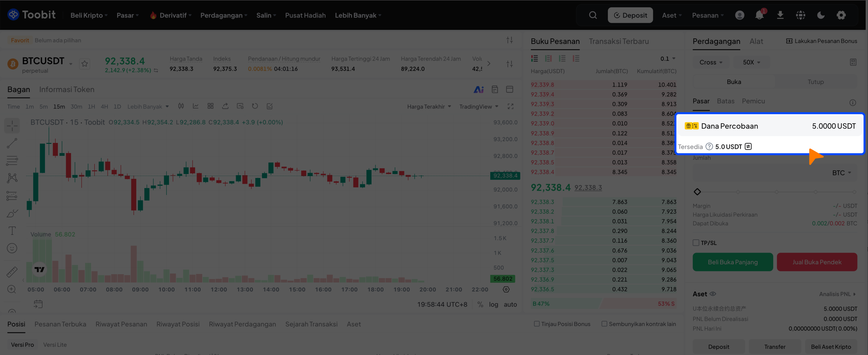Image resolution: width=868 pixels, height=355 pixels.
Task: Click the order amount percentage slider
Action: click(x=776, y=192)
